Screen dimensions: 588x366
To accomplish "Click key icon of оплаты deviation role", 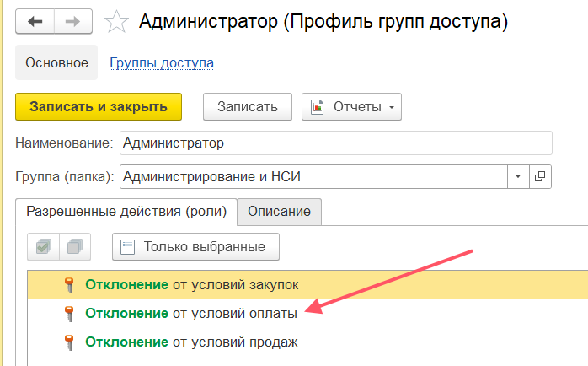I will (70, 314).
